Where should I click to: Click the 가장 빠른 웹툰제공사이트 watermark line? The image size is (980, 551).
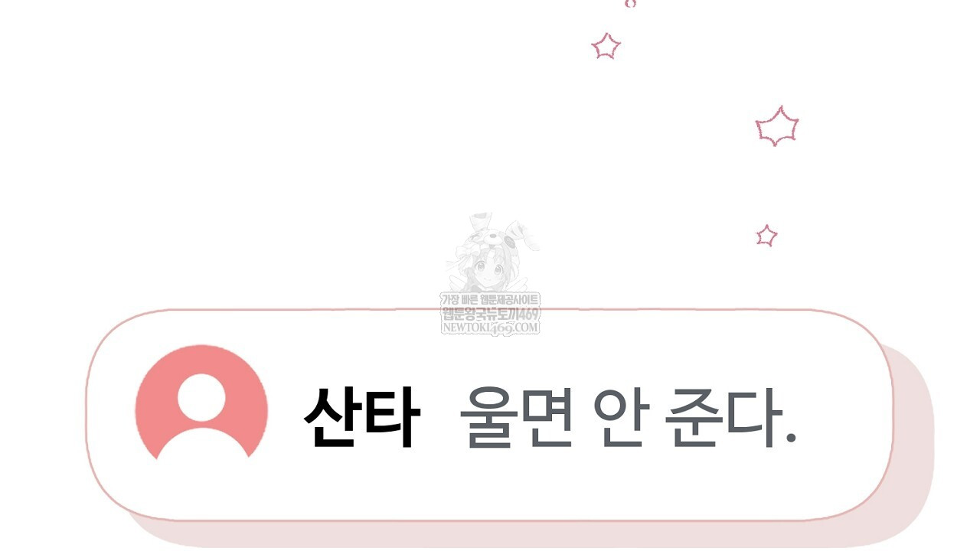(x=490, y=299)
